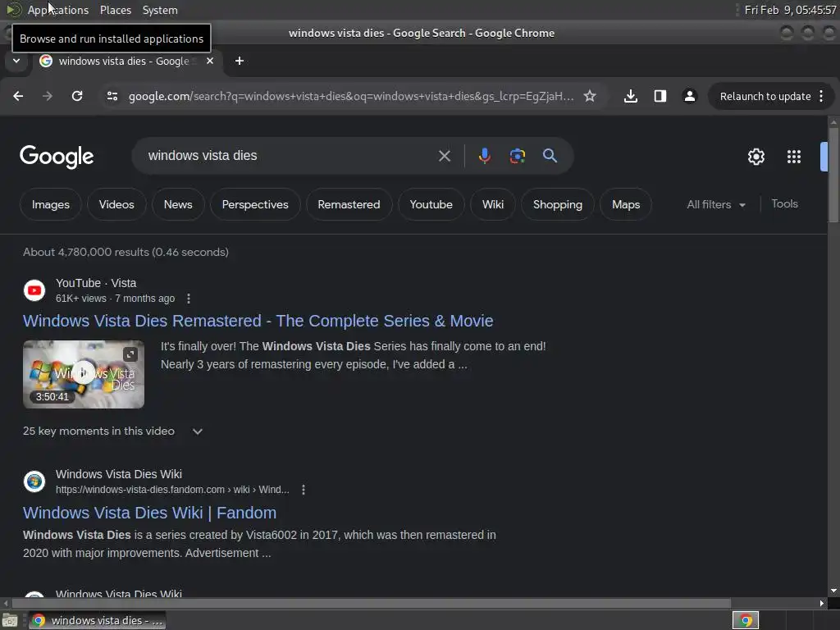
Task: Open Google quick settings gear
Action: point(756,157)
